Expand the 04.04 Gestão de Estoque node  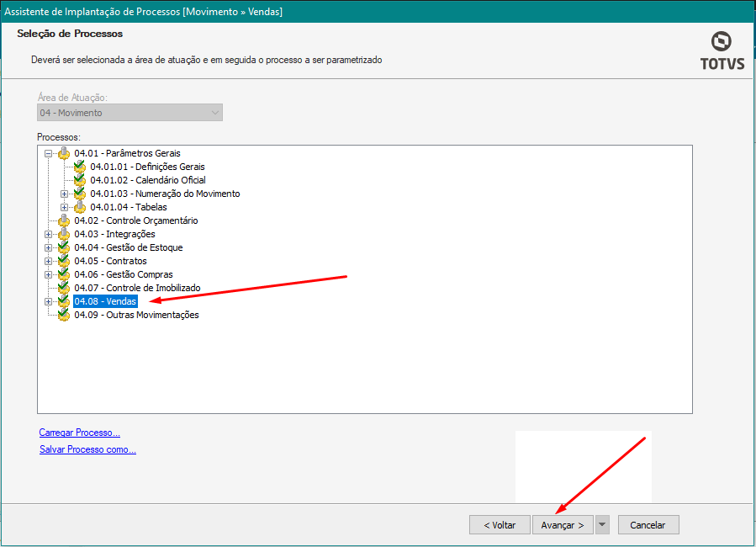(x=48, y=248)
